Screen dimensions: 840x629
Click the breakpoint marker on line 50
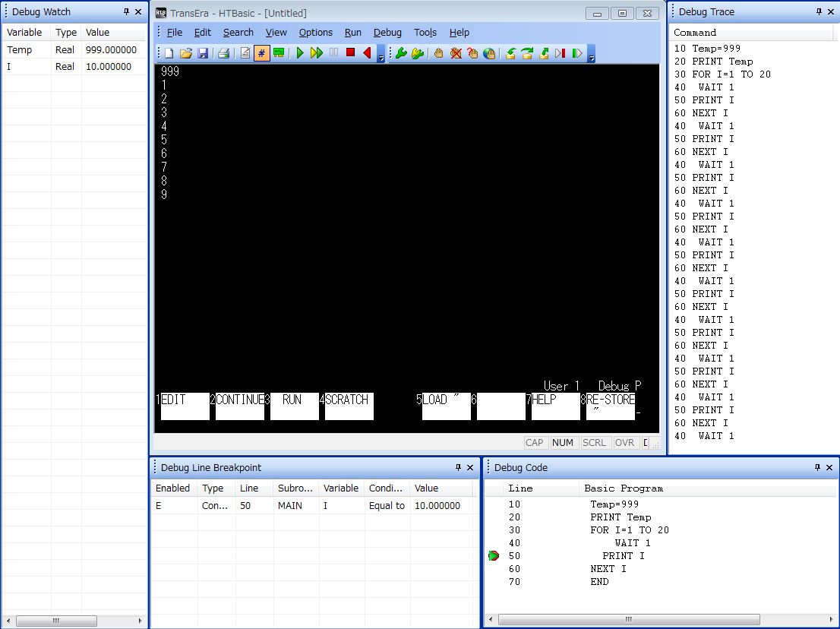click(494, 556)
